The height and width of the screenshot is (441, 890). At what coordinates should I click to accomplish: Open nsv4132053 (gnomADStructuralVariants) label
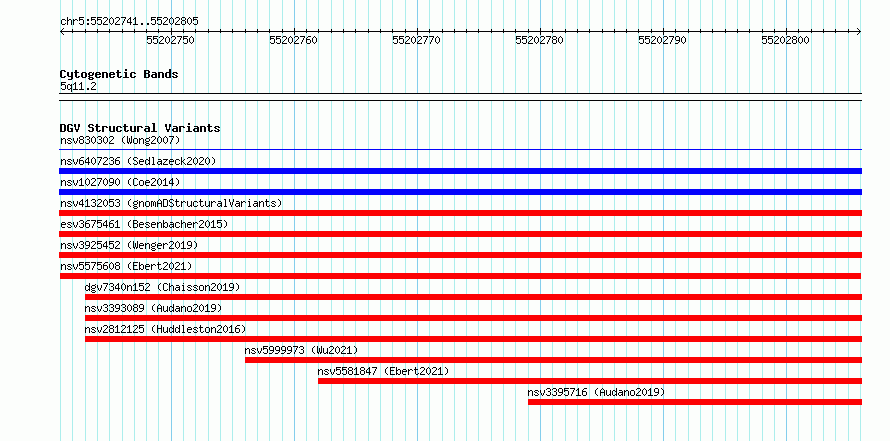171,203
